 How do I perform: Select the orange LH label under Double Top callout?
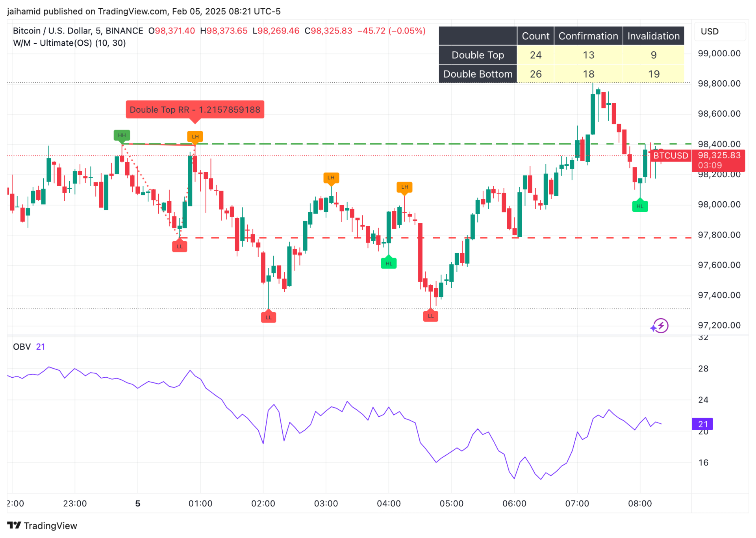[195, 137]
